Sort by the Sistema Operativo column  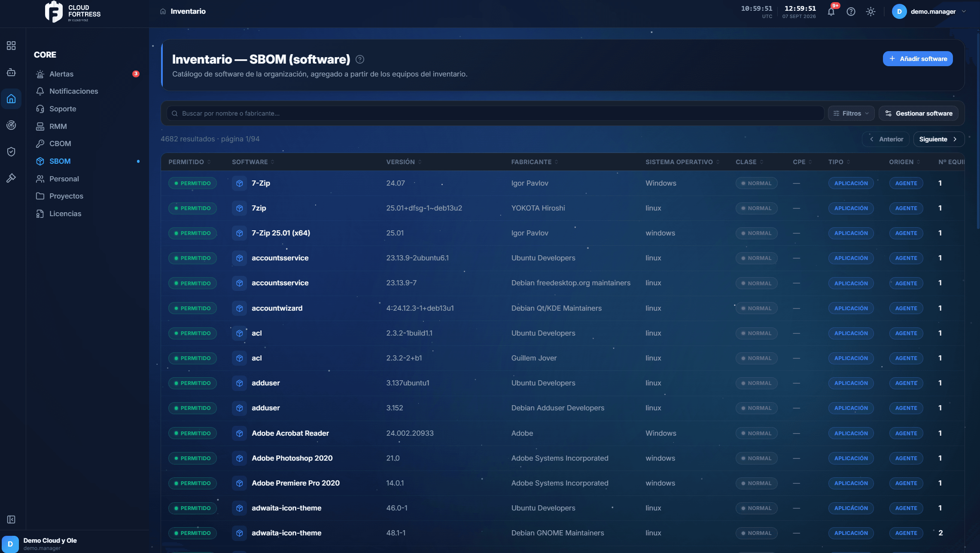click(682, 162)
